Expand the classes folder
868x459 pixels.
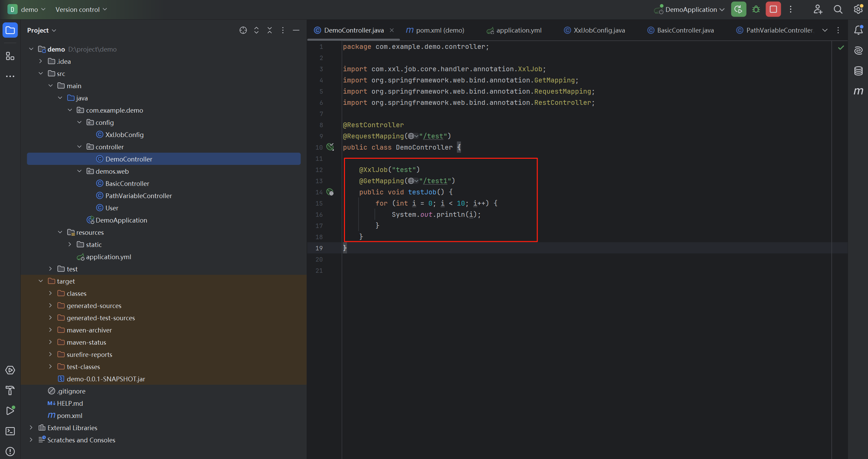[x=51, y=293]
